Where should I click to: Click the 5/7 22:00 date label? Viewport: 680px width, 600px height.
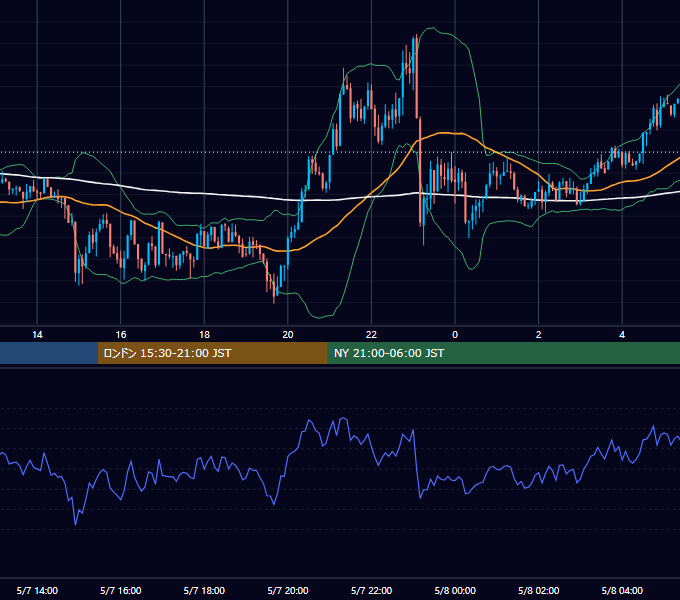click(x=371, y=590)
